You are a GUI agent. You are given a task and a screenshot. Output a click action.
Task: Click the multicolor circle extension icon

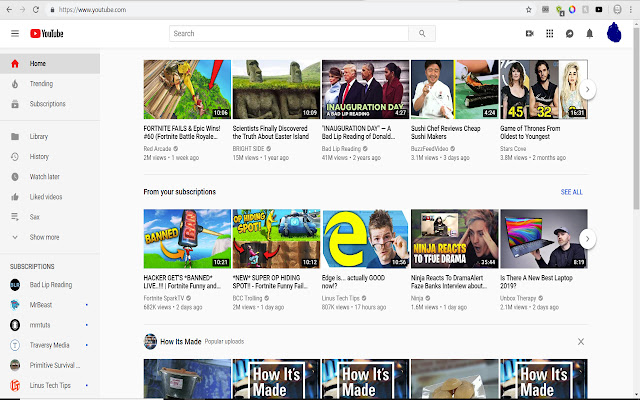click(572, 9)
